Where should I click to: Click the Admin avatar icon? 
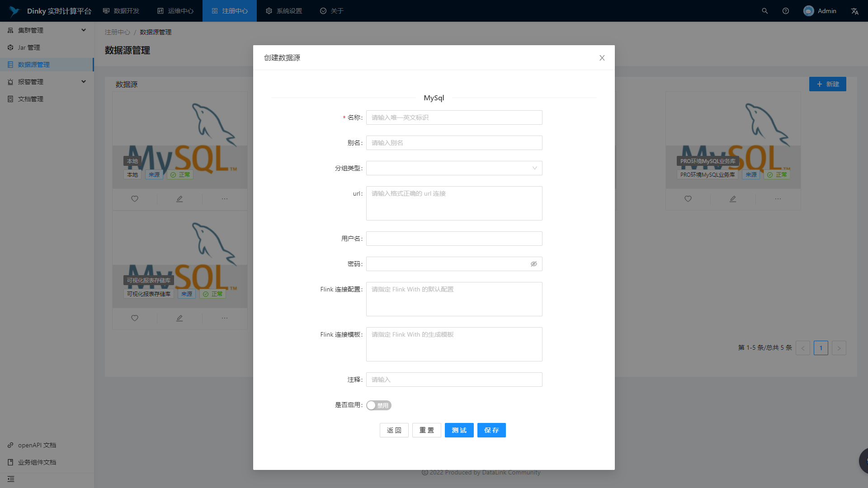click(x=809, y=11)
